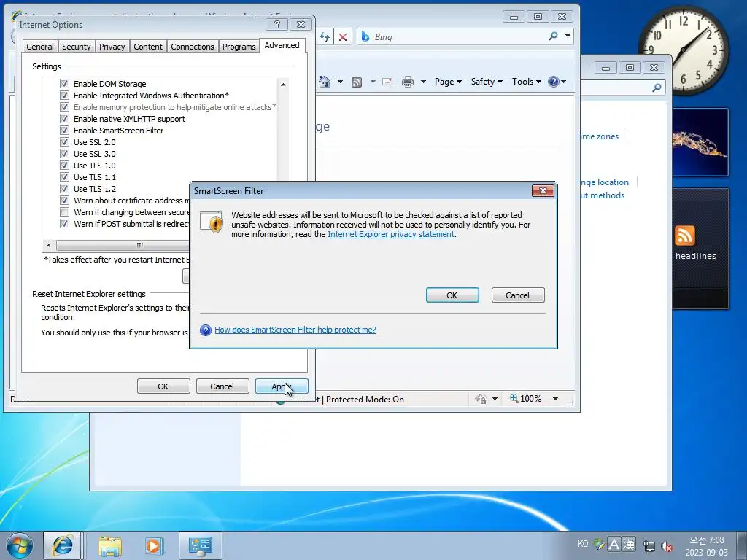Open 'How does SmartScreen Filter help protect me?' link
This screenshot has width=747, height=560.
295,330
